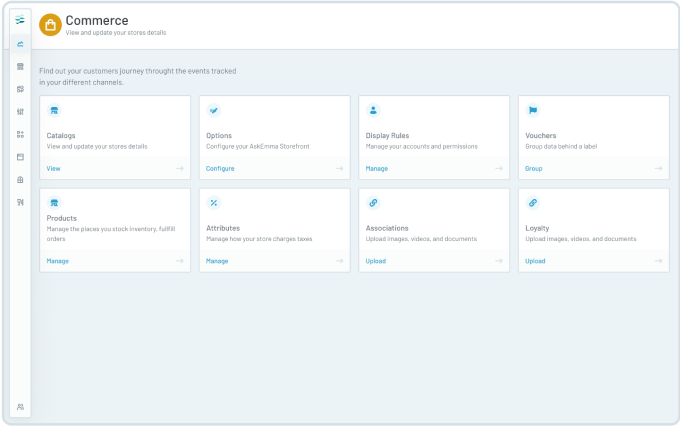Click the Associations card link icon

coord(373,203)
